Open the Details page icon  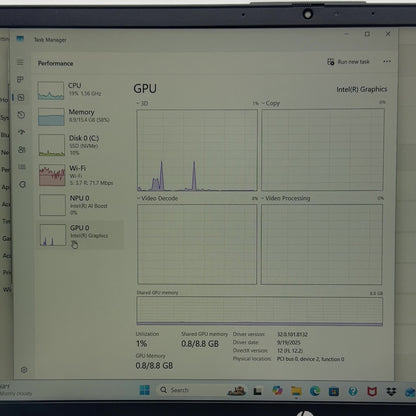pos(22,167)
